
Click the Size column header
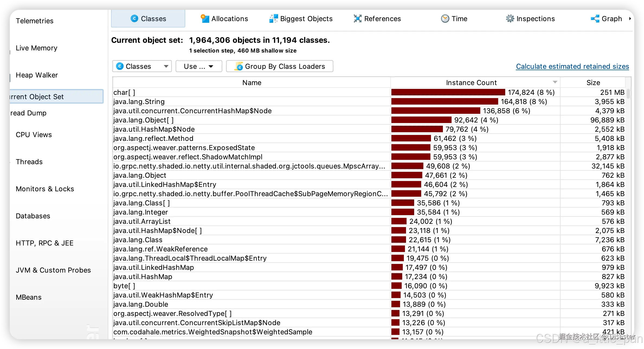pyautogui.click(x=593, y=83)
